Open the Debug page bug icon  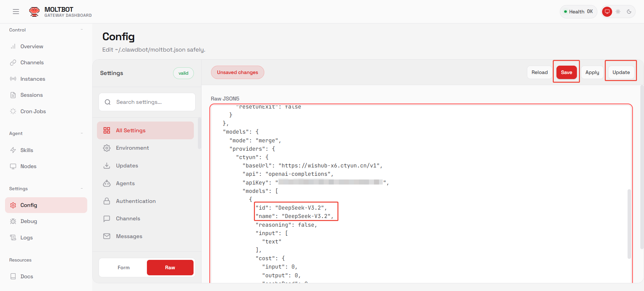pyautogui.click(x=13, y=221)
